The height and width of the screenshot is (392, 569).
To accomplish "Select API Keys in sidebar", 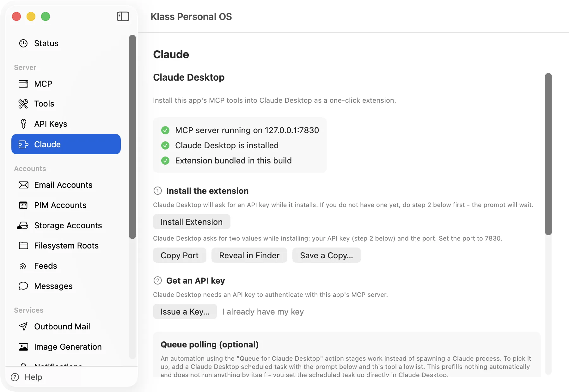I will pyautogui.click(x=66, y=124).
